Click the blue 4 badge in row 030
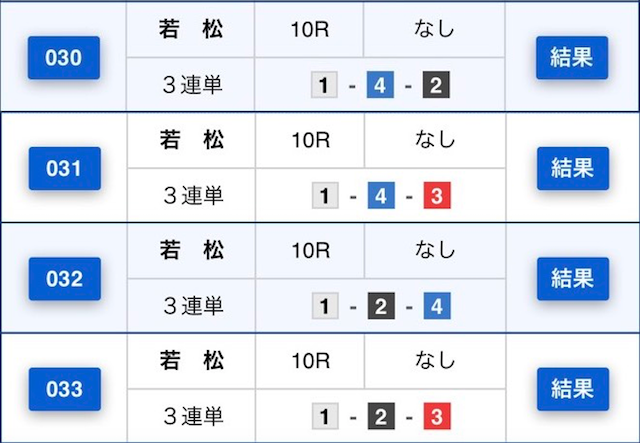Image resolution: width=640 pixels, height=443 pixels. point(380,85)
